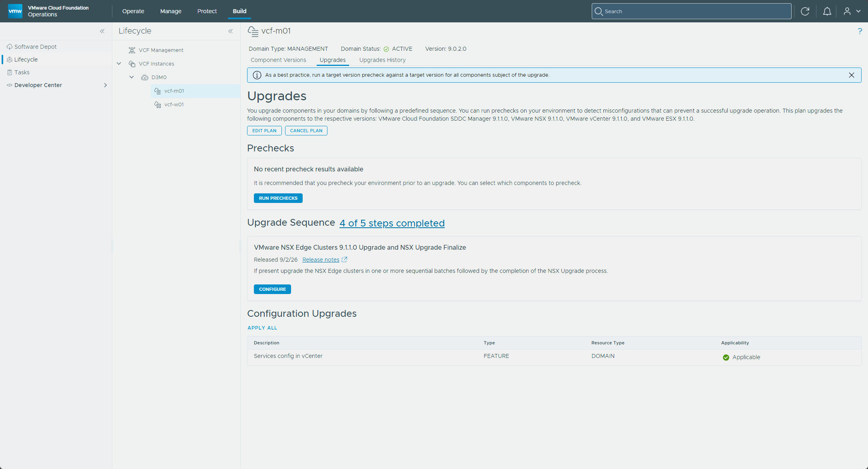
Task: Click the CANCEL PLAN button
Action: tap(306, 131)
